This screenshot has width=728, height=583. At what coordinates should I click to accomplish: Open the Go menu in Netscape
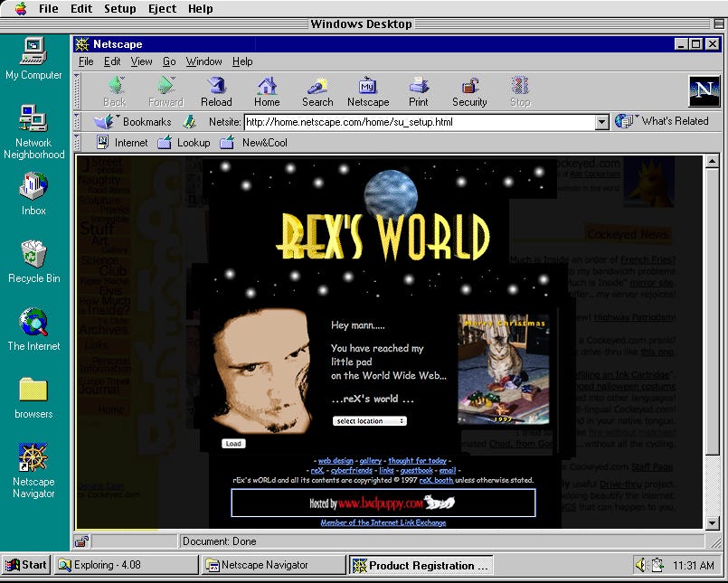point(169,61)
